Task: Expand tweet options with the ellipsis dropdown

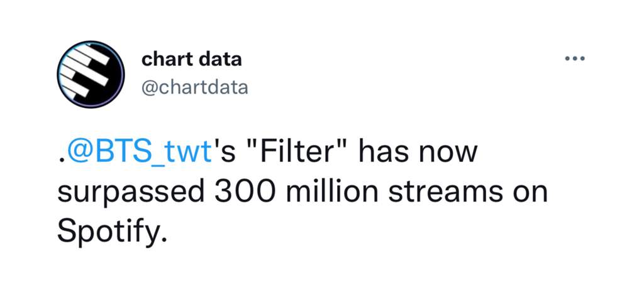Action: (575, 59)
